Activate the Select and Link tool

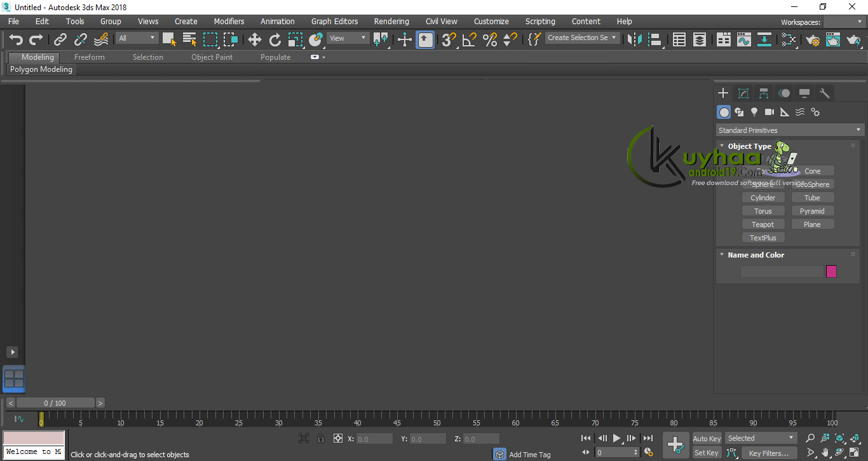pos(60,40)
